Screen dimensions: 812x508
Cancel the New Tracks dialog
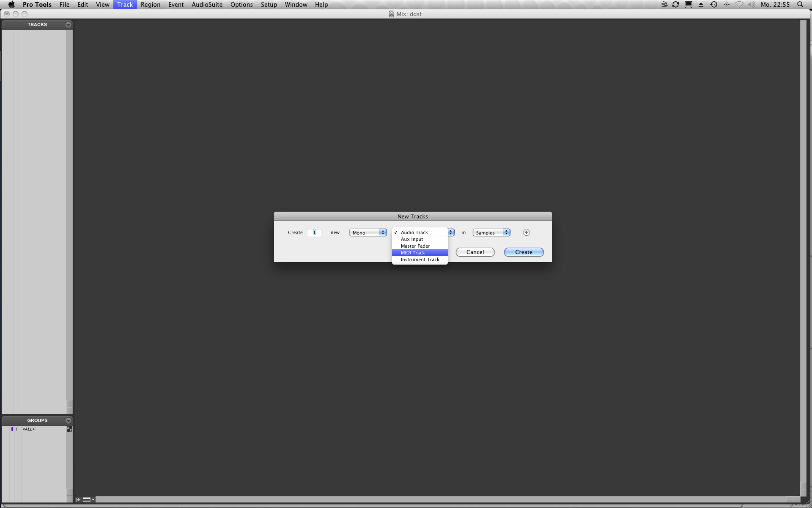[475, 252]
